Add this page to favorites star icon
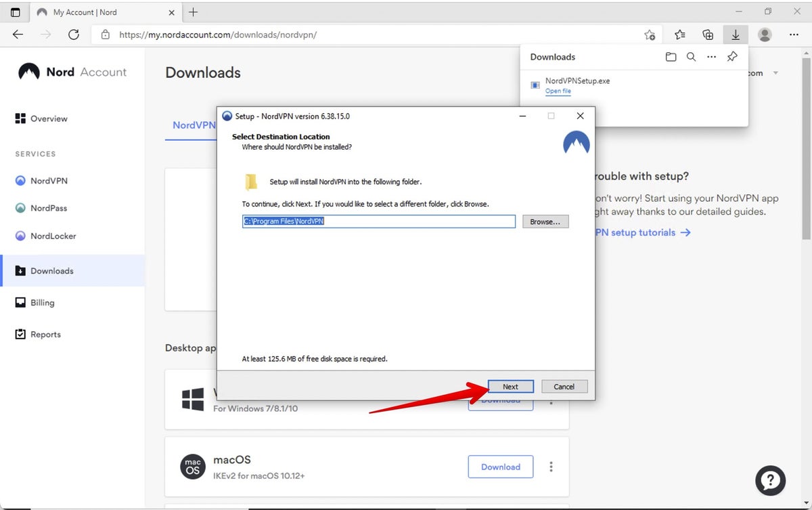Image resolution: width=812 pixels, height=510 pixels. point(650,35)
